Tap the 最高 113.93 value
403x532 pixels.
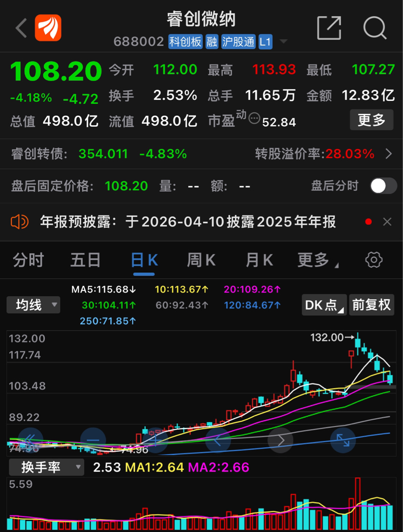275,70
